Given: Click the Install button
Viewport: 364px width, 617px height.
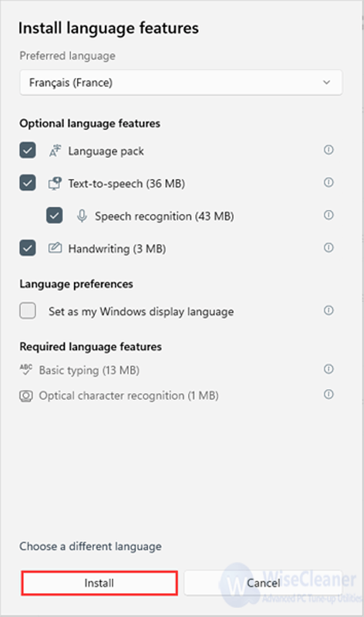Looking at the screenshot, I should coord(99,583).
